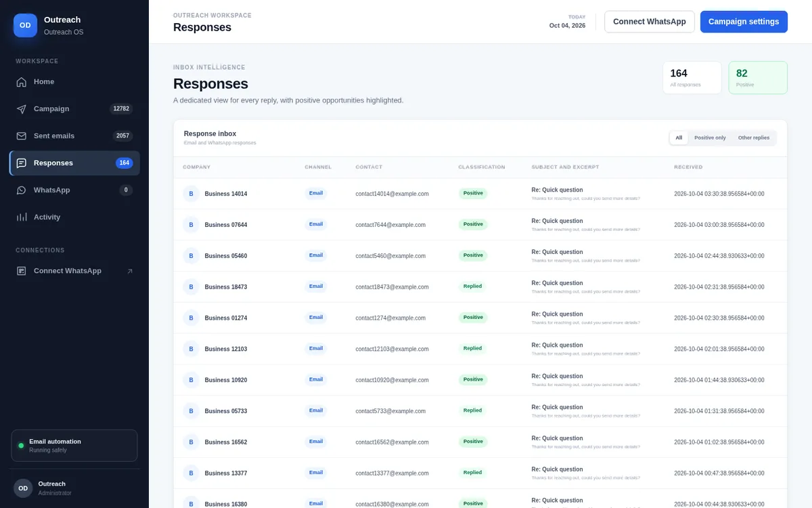Click the Business 05733 company name
This screenshot has height=508, width=812.
pyautogui.click(x=226, y=411)
